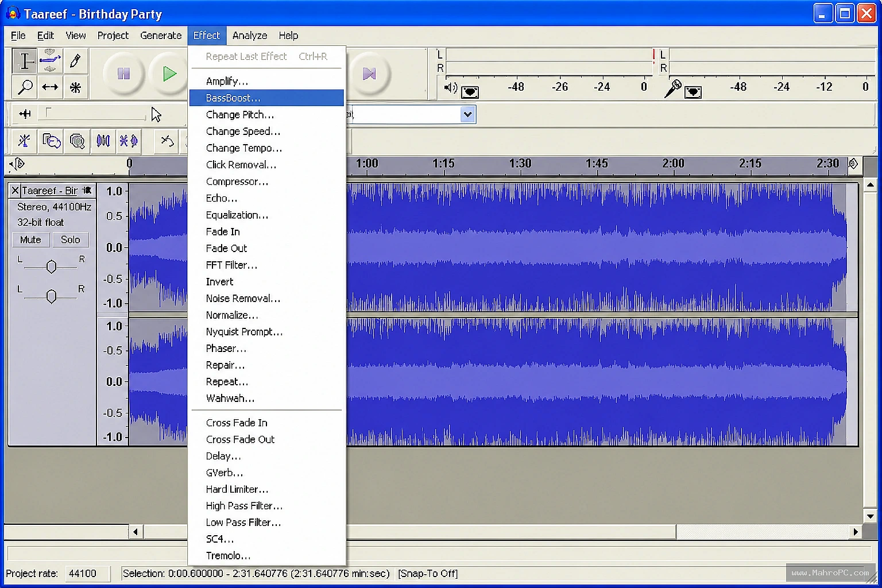
Task: Choose Nyquist Prompt... entry
Action: (x=266, y=331)
